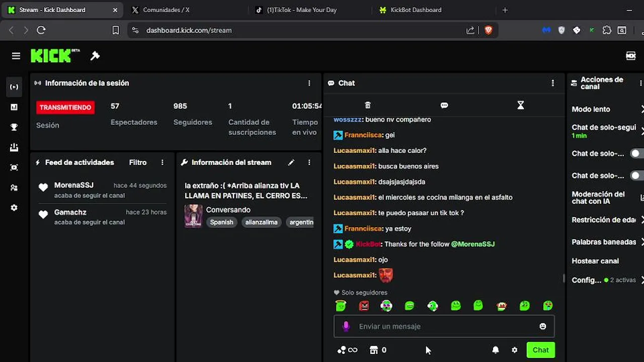
Task: Open the hamburger navigation menu
Action: 16,56
